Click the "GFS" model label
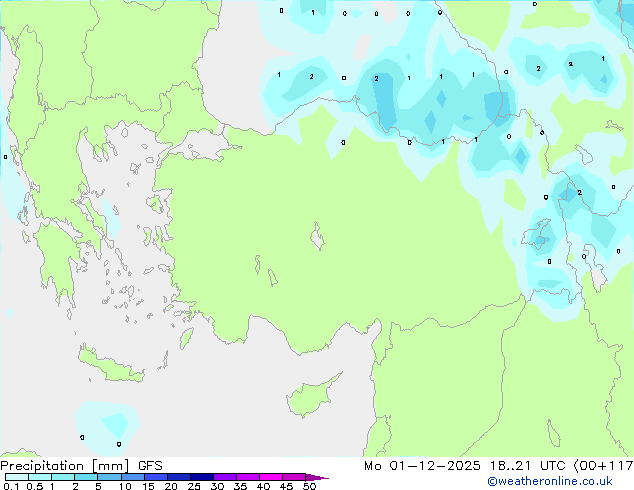 coord(150,466)
